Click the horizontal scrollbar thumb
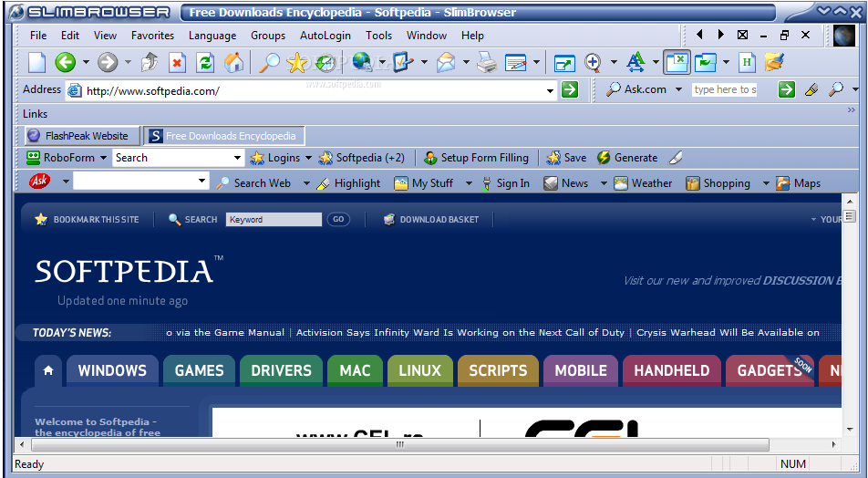868x478 pixels. 400,444
